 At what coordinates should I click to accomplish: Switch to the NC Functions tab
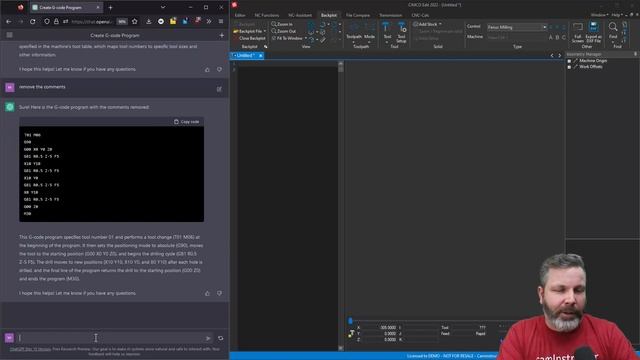coord(267,15)
